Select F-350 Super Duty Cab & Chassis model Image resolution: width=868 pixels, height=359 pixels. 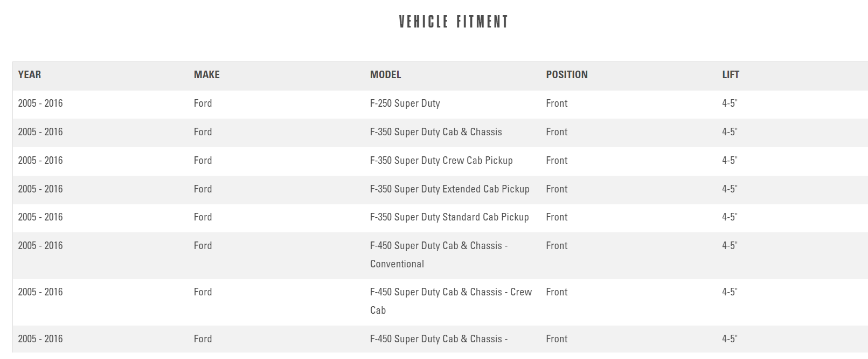point(436,132)
